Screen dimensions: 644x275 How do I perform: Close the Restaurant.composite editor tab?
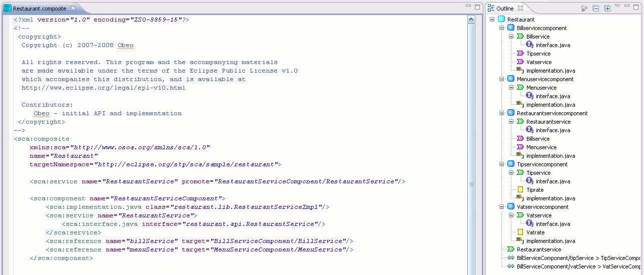[x=73, y=8]
